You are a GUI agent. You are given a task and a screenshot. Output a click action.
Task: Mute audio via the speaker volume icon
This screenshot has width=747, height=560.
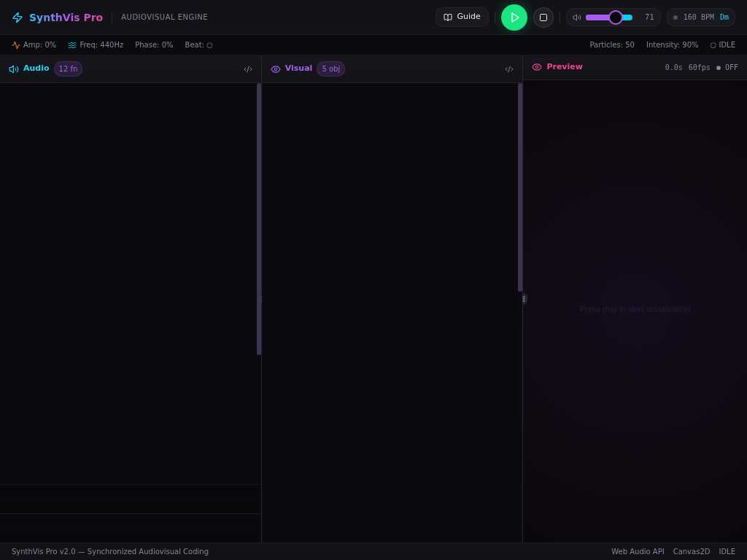576,17
